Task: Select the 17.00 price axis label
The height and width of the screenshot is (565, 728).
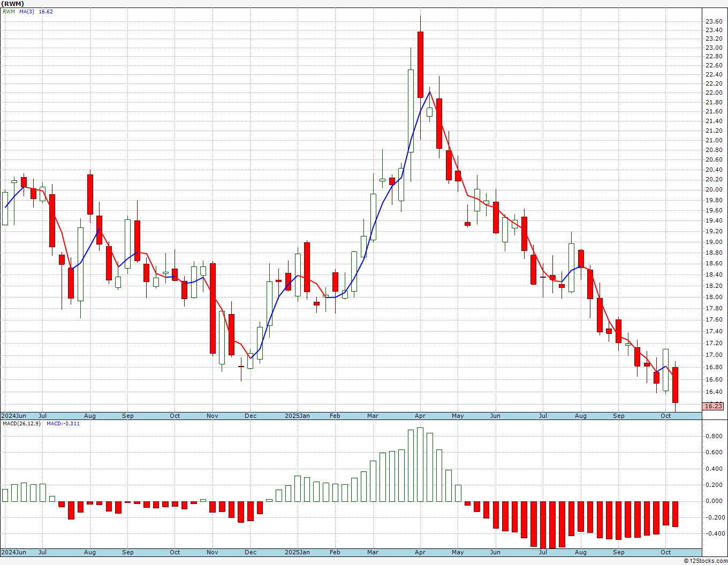Action: point(714,355)
